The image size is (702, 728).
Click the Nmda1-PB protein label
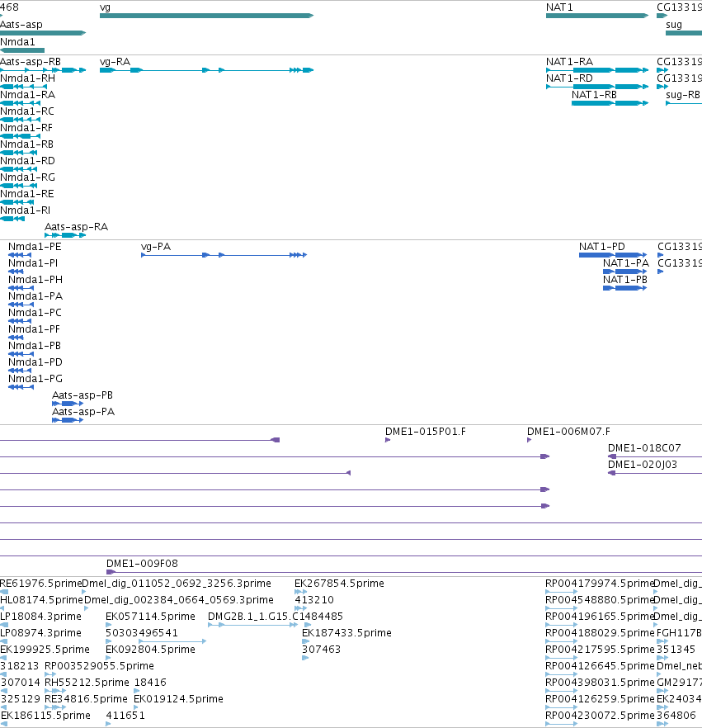pos(35,345)
